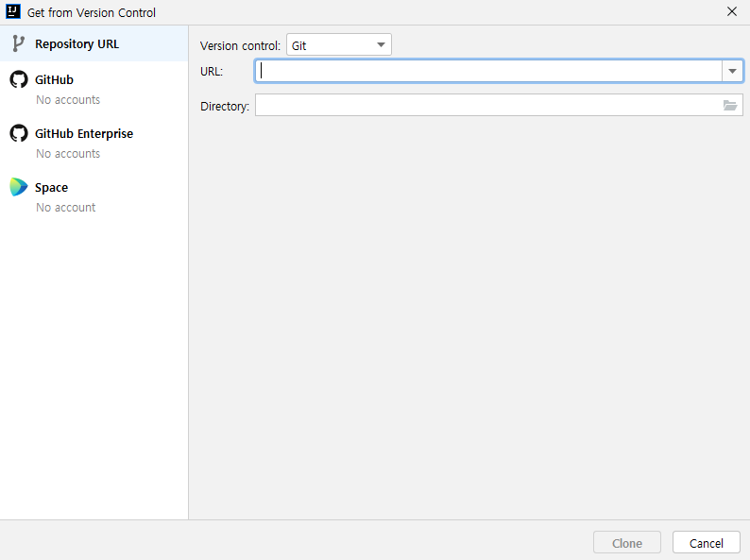750x560 pixels.
Task: Close the Get from Version Control dialog
Action: (732, 12)
